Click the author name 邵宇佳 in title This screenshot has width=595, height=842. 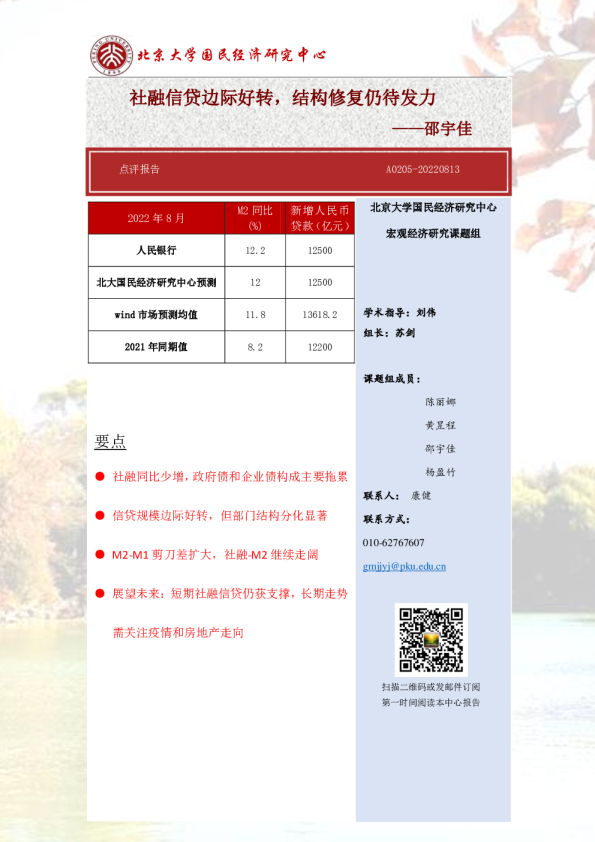point(448,129)
